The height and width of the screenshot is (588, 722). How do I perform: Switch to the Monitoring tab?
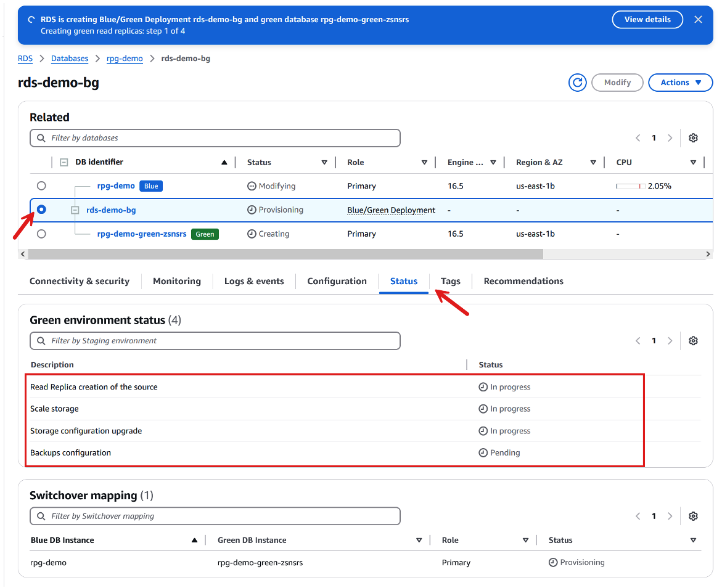[177, 281]
